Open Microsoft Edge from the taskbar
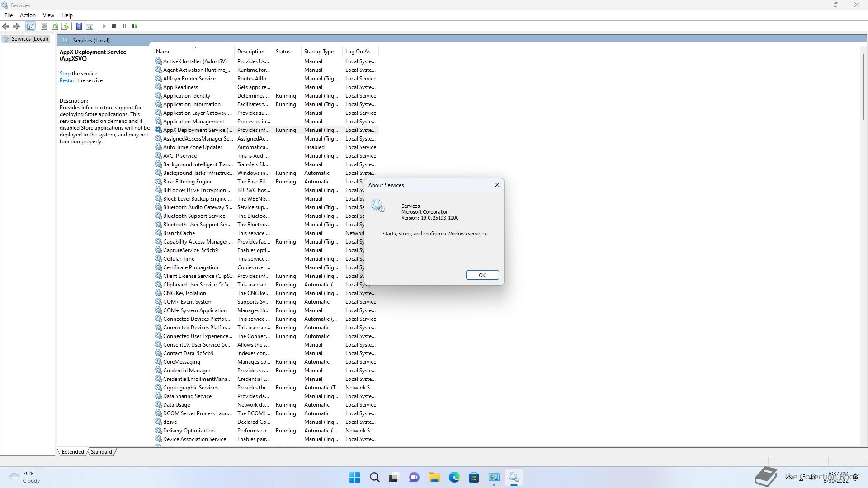This screenshot has width=868, height=488. (454, 477)
